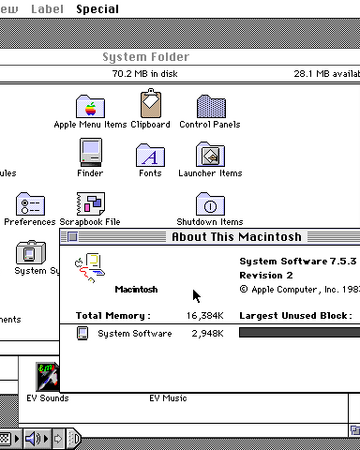Open the Preferences folder
The image size is (360, 450).
point(30,204)
